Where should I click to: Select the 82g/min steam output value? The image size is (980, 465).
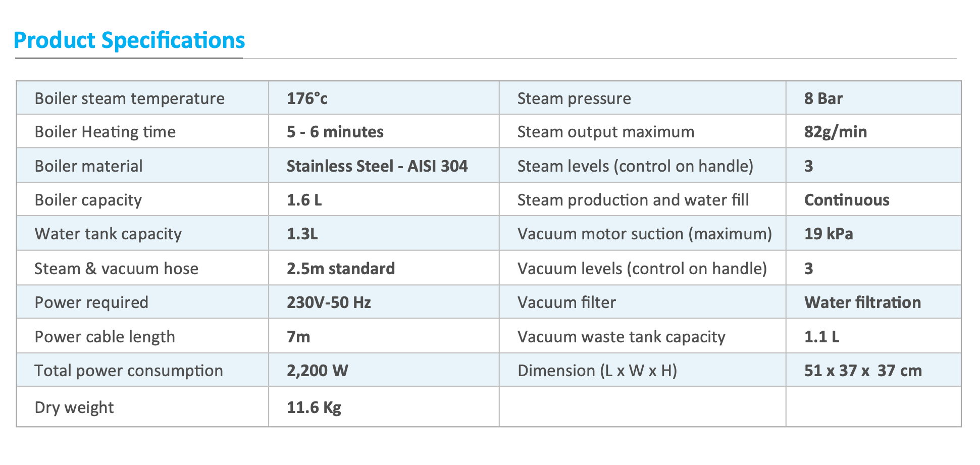[x=835, y=132]
